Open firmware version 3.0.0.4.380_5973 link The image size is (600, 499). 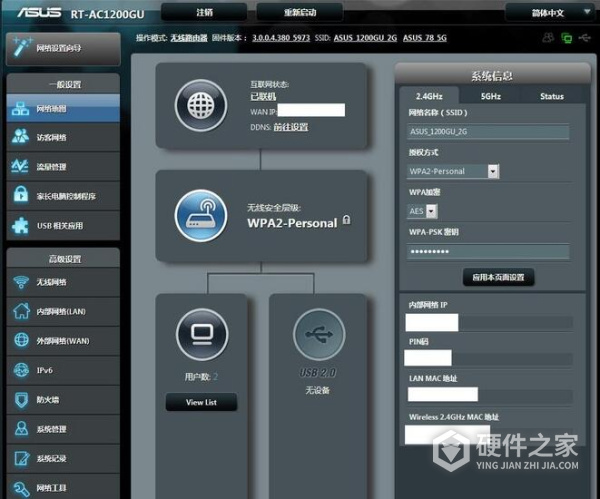[x=281, y=38]
